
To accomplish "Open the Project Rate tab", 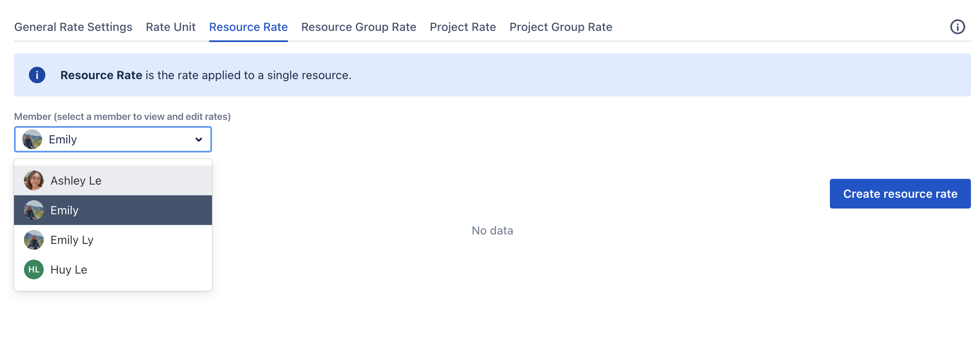I will click(x=462, y=27).
